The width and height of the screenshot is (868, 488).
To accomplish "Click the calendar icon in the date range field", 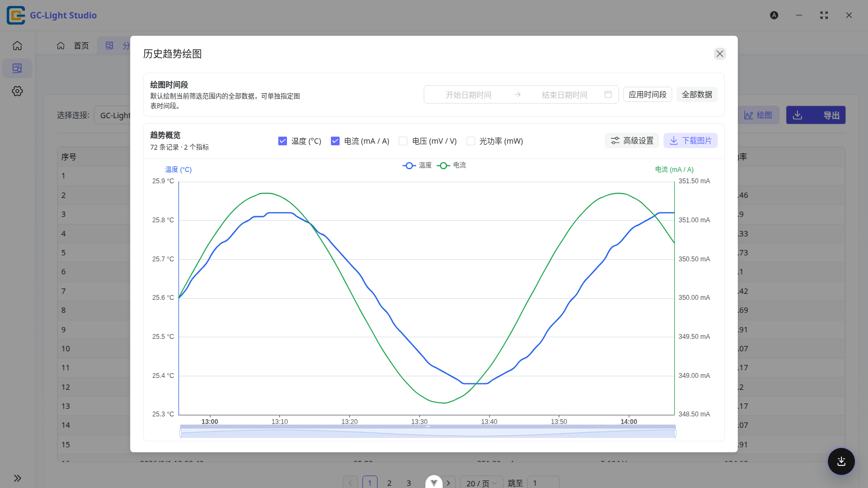I will [608, 94].
